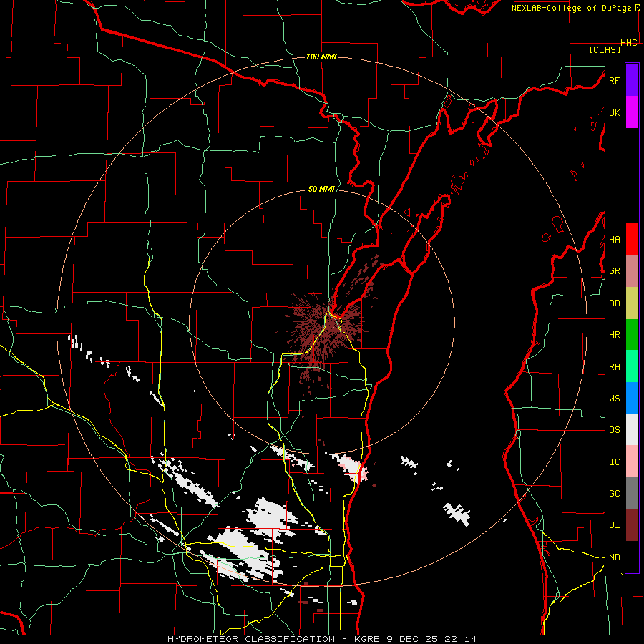This screenshot has height=644, width=644.
Task: Click the RA legend label
Action: click(x=614, y=367)
